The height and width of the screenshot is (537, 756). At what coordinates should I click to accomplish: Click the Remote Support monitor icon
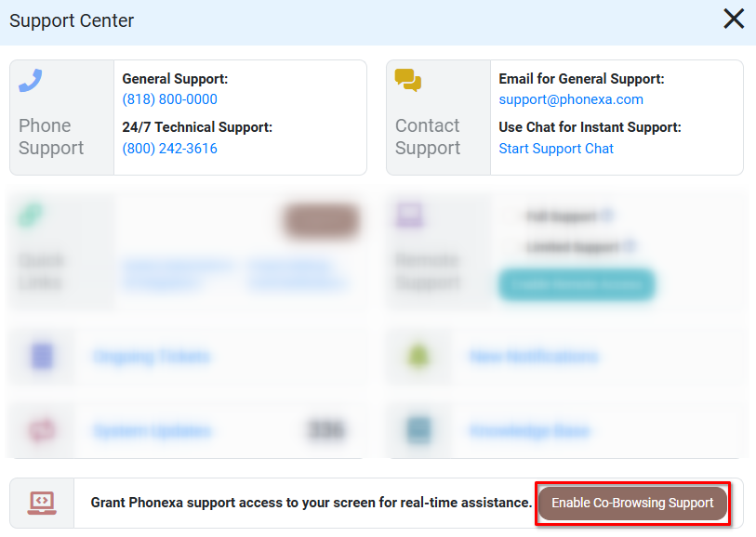point(409,216)
